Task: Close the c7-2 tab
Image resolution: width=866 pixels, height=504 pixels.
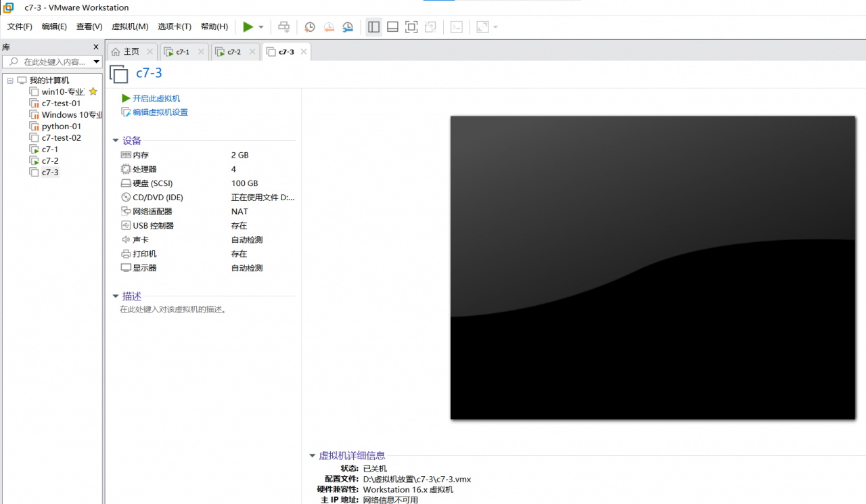Action: coord(252,51)
